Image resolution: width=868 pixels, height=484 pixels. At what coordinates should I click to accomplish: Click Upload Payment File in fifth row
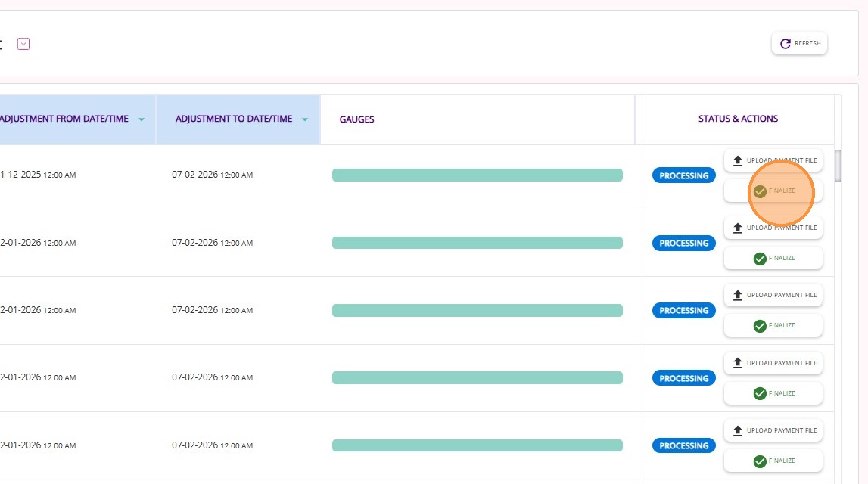coord(773,430)
